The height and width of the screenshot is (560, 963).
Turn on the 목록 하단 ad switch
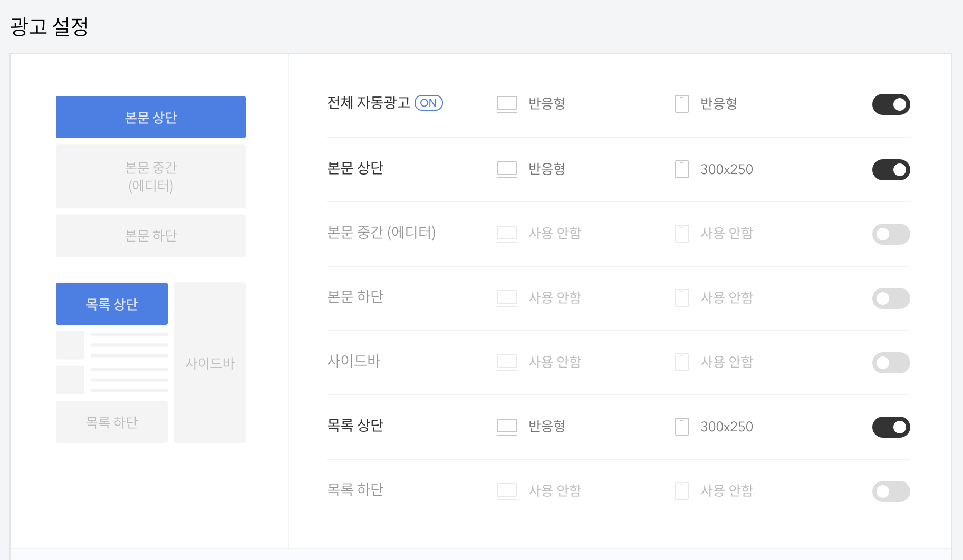coord(891,491)
